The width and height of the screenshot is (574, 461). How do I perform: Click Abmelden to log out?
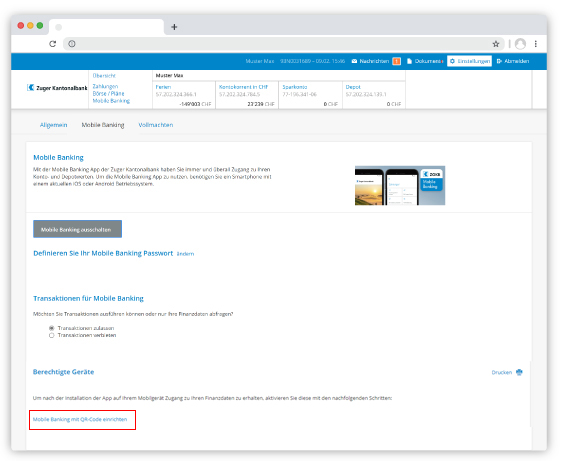(517, 61)
